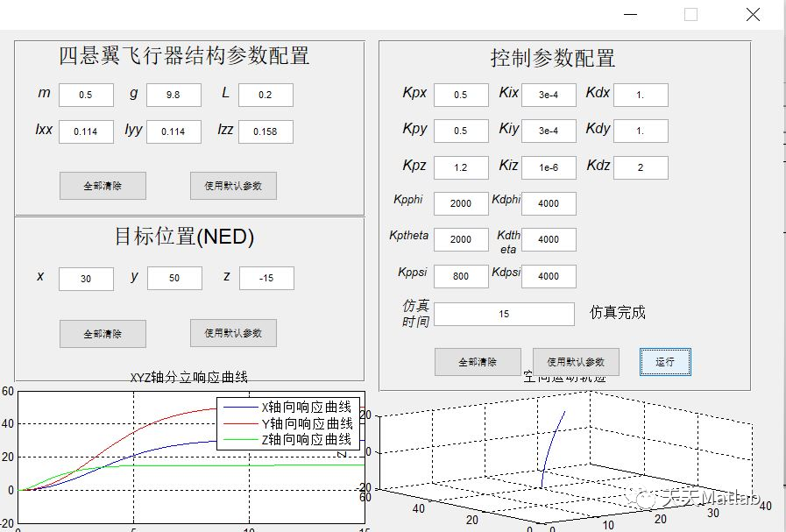Viewport: 786px width, 532px height.
Task: Use default target position parameters
Action: click(233, 333)
